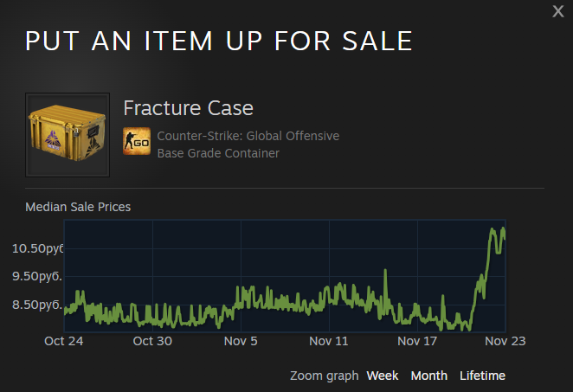The image size is (573, 392).
Task: Set graph zoom to Month
Action: tap(429, 376)
